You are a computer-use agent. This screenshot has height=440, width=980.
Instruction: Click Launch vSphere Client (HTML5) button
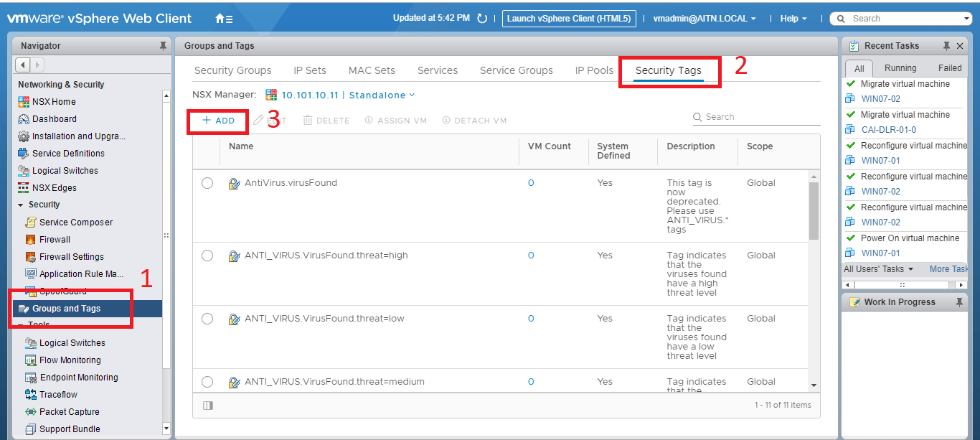point(569,19)
